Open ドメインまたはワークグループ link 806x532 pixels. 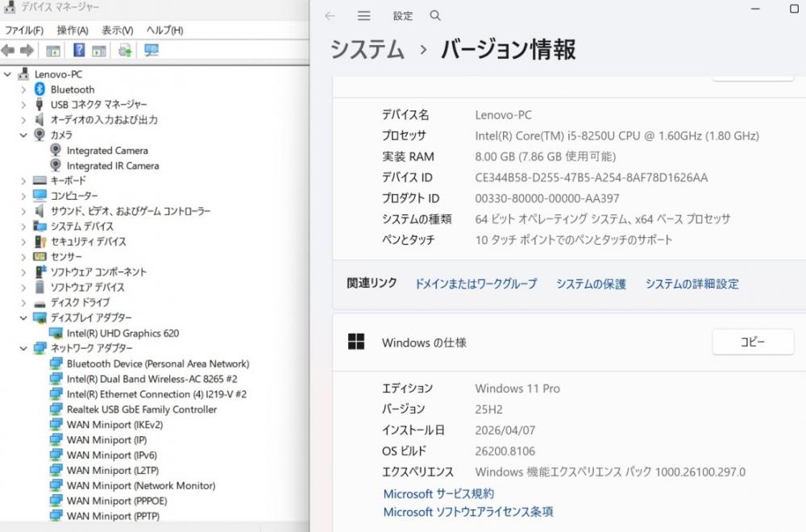(x=476, y=284)
